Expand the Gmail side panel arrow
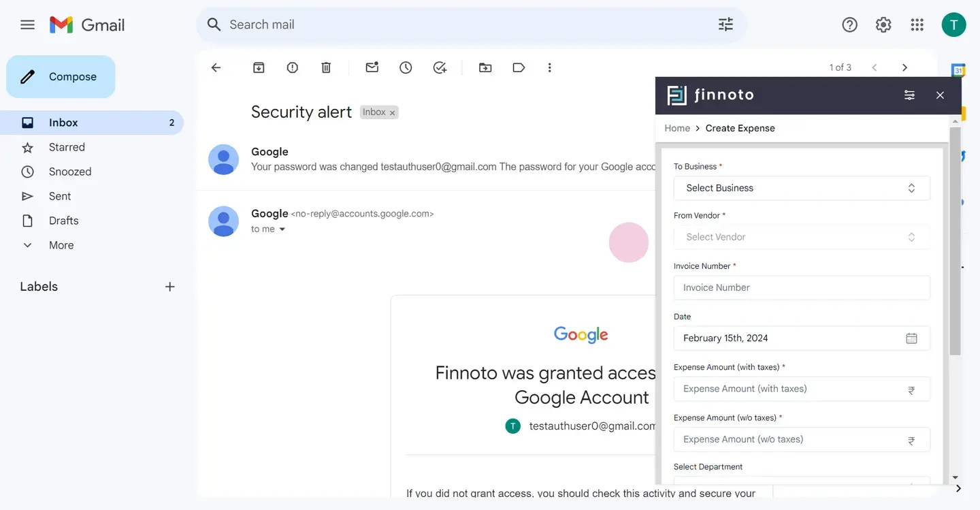The image size is (980, 510). coord(958,488)
